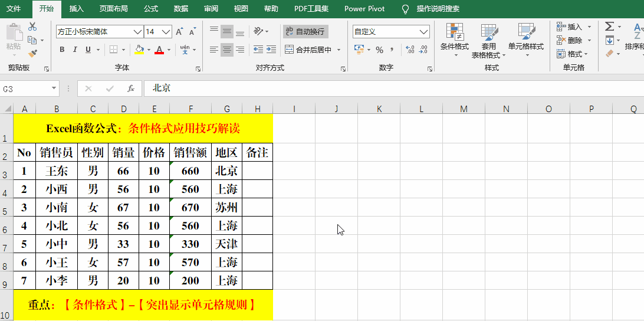Image resolution: width=644 pixels, height=321 pixels.
Task: Align cell text to the left
Action: pos(214,50)
